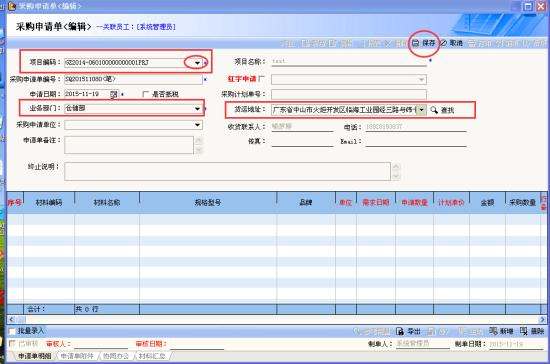The width and height of the screenshot is (550, 364).
Task: Click the 申请单备注 scroll up arrow
Action: tap(199, 141)
